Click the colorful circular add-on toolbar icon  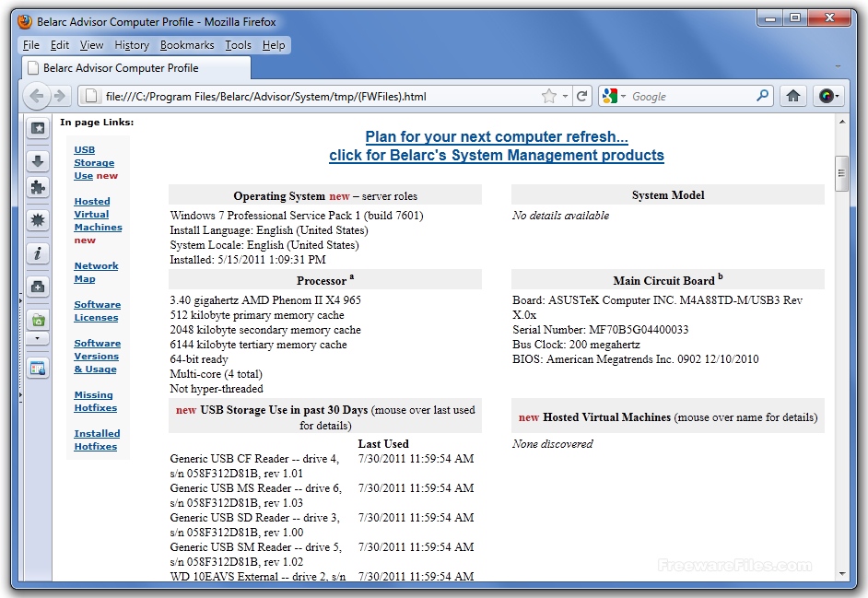(827, 97)
